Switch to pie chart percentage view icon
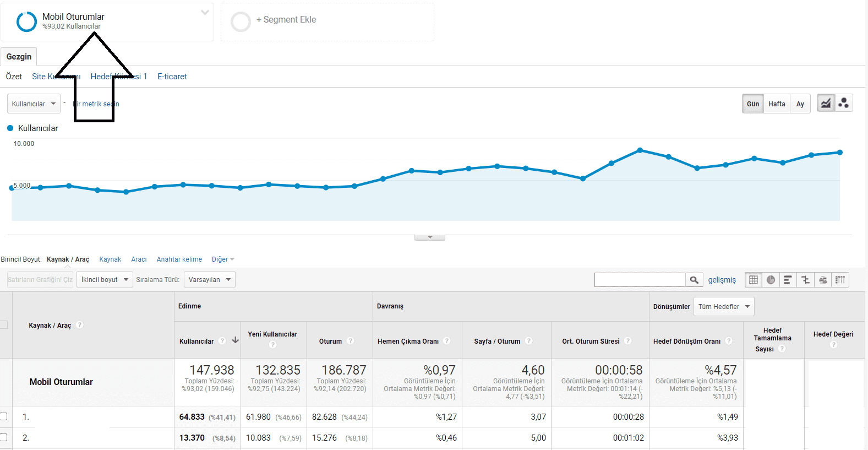Viewport: 868px width, 450px height. click(x=771, y=280)
